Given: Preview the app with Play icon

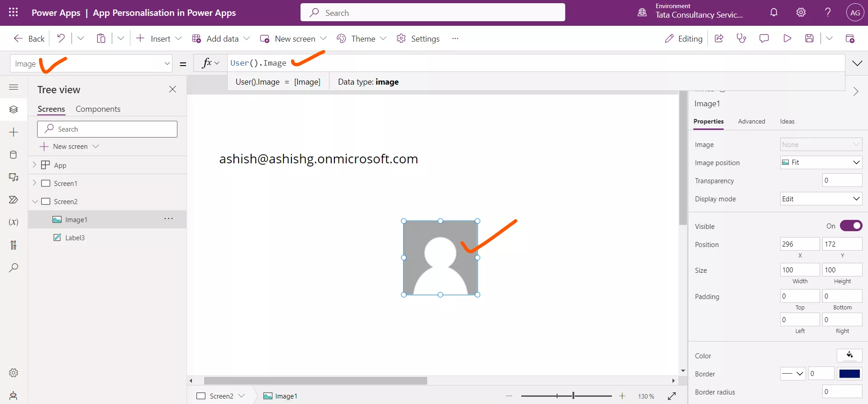Looking at the screenshot, I should [x=787, y=38].
